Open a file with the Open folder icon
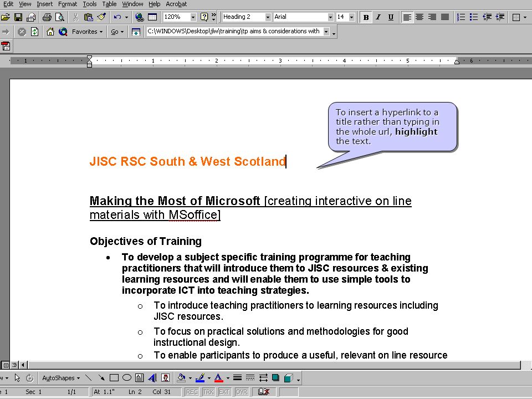Screen dimensions: 532x399 pos(6,17)
